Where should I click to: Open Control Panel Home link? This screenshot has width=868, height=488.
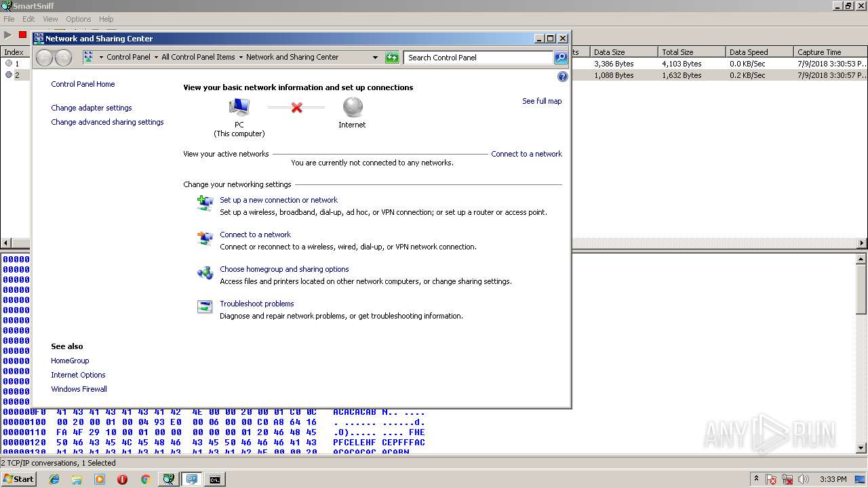coord(83,84)
